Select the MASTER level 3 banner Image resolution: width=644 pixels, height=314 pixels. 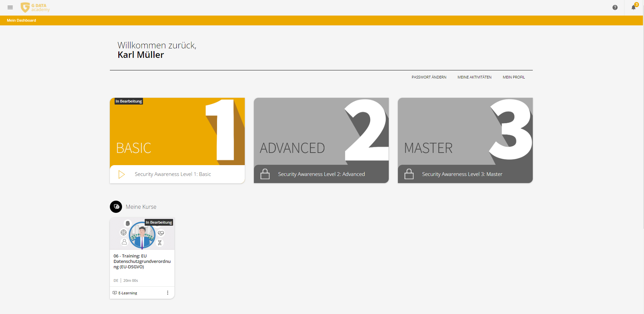click(465, 132)
